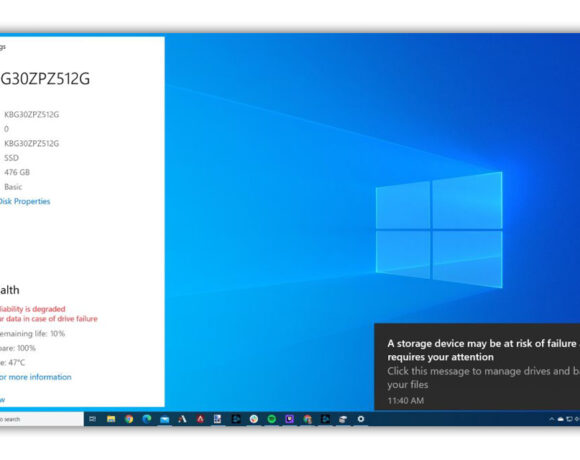Open the 'or more information' drive health link
580x460 pixels.
[x=35, y=377]
